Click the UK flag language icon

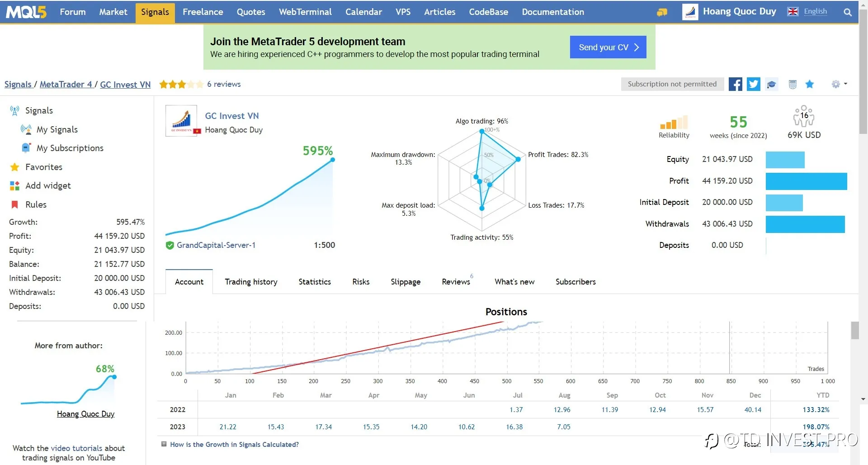[x=793, y=12]
